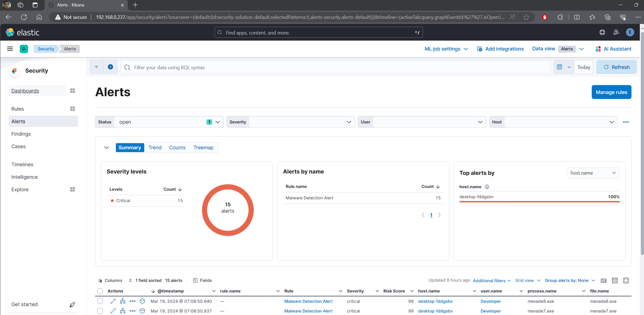Switch to the Treemap tab
644x315 pixels.
click(x=203, y=148)
